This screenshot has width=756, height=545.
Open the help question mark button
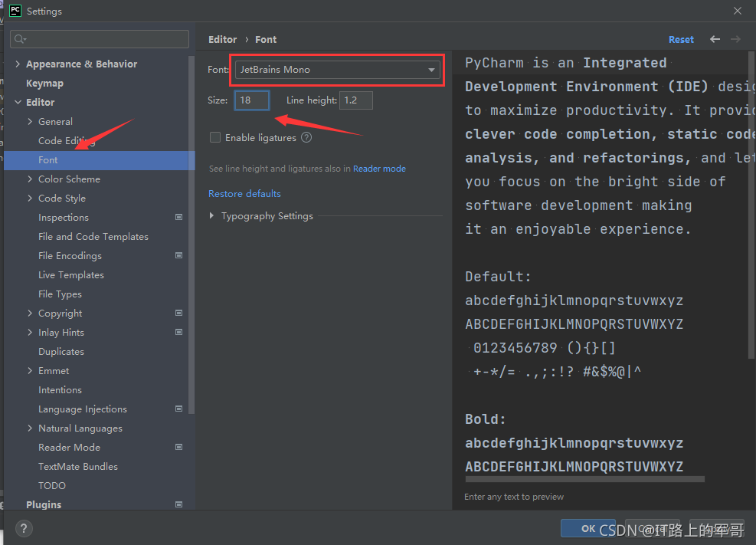(24, 529)
